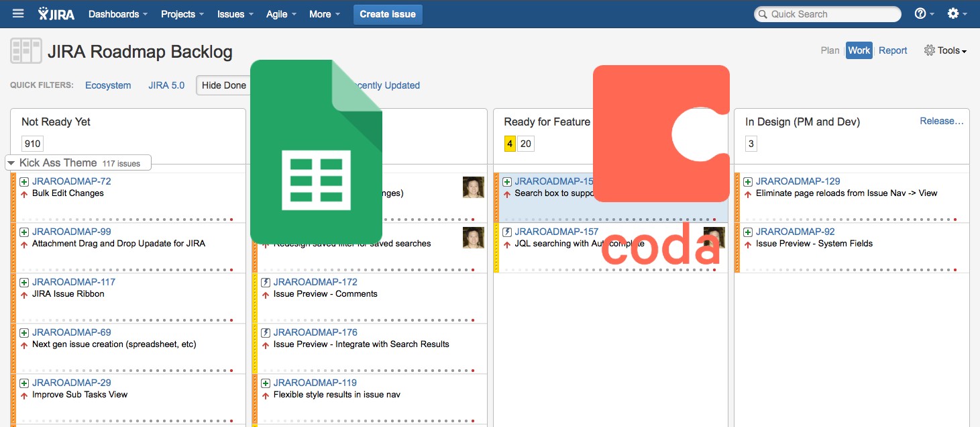Image resolution: width=980 pixels, height=427 pixels.
Task: Click the issue type icon of JRAROADMAP-157
Action: [x=507, y=232]
